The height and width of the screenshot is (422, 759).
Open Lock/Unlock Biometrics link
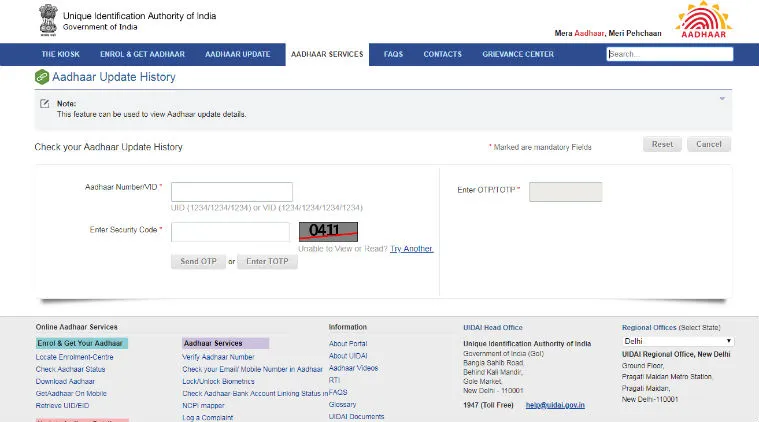click(x=218, y=381)
